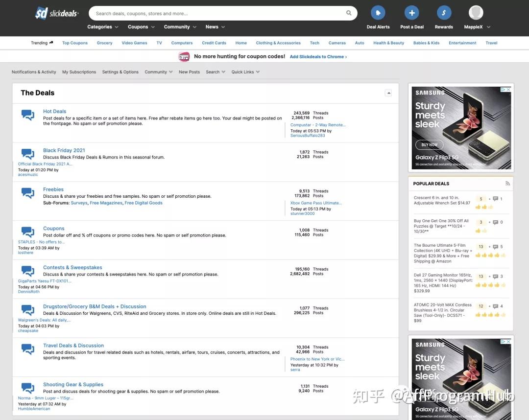Open the Search dropdown in forum bar
529x420 pixels.
pos(216,72)
